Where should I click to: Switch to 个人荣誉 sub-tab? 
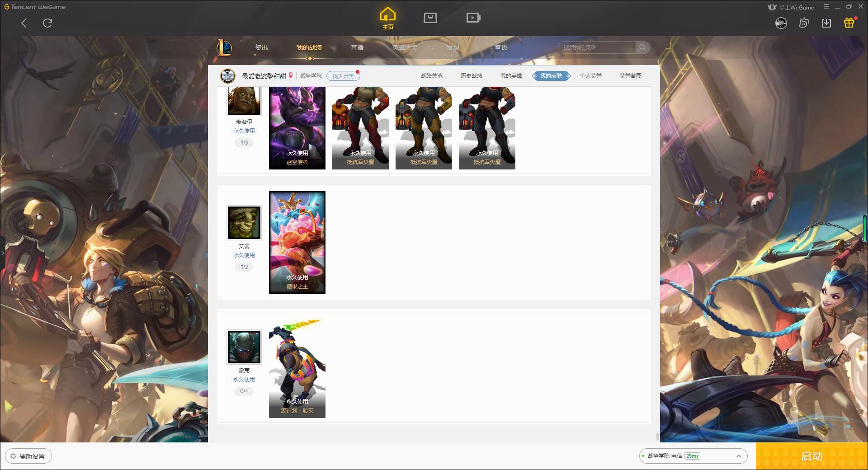(591, 76)
